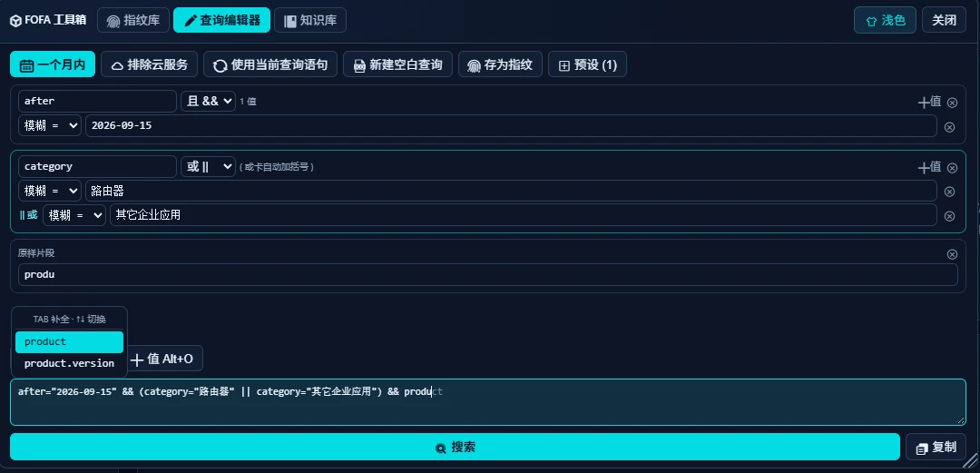
Task: Open the 指纹库 fingerprint library tab
Action: pos(133,20)
